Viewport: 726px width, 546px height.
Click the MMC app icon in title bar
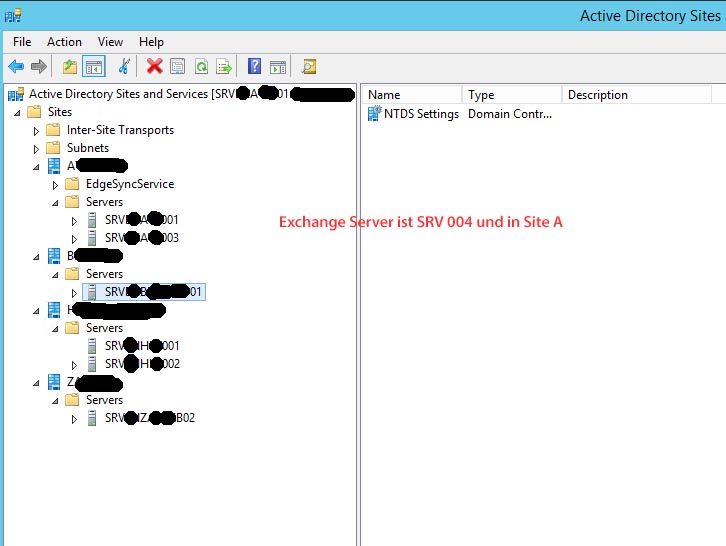click(x=13, y=15)
